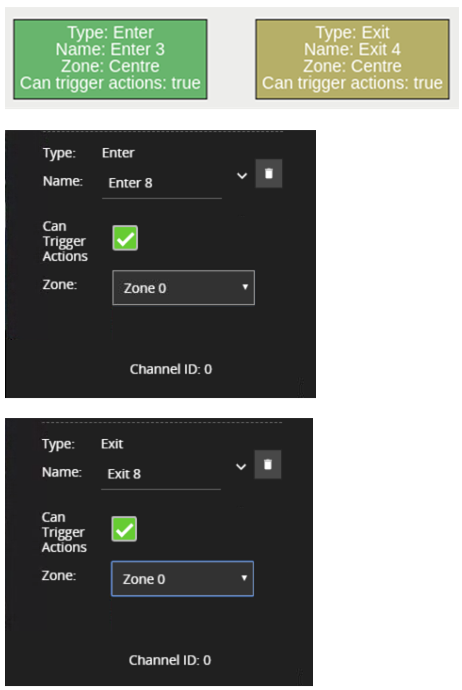The image size is (462, 690).
Task: Click the Zone: label in Exit 8 panel
Action: pyautogui.click(x=59, y=575)
